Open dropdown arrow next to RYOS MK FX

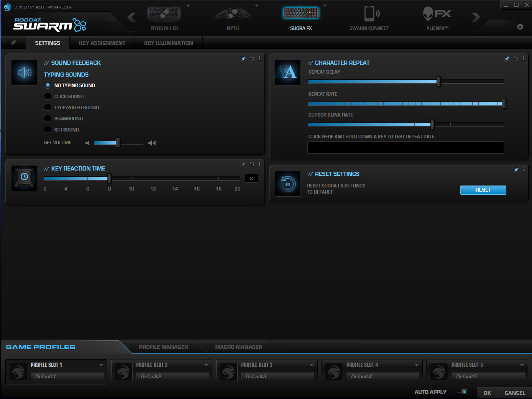click(188, 6)
